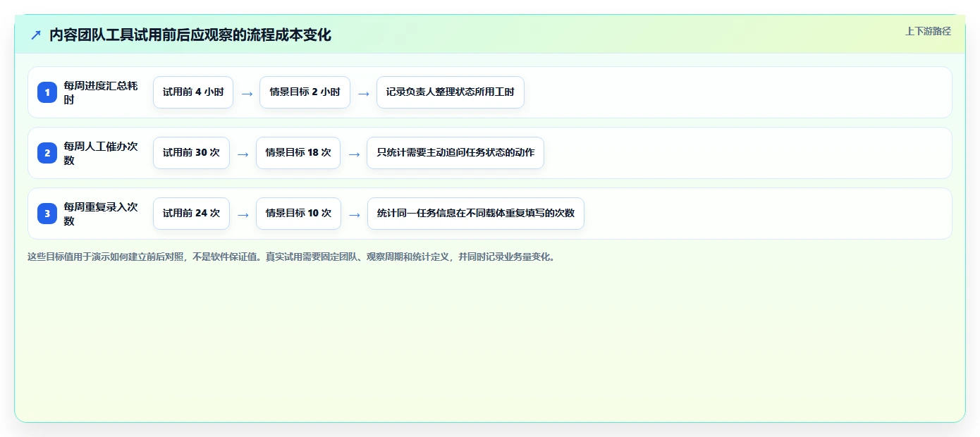Click the arrow icon beside the panel title

[35, 35]
